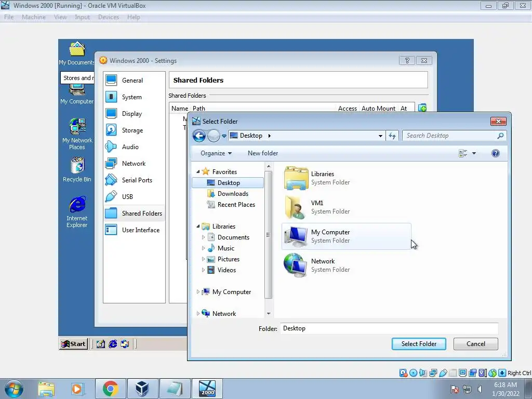This screenshot has width=532, height=399.
Task: Expand the Music library node
Action: tap(203, 248)
